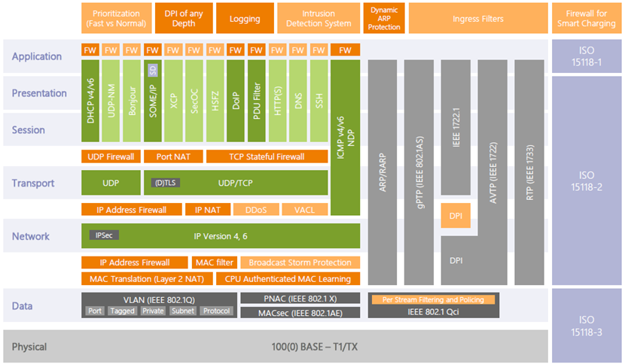The width and height of the screenshot is (625, 364).
Task: Click the DDoS protection box
Action: 256,210
